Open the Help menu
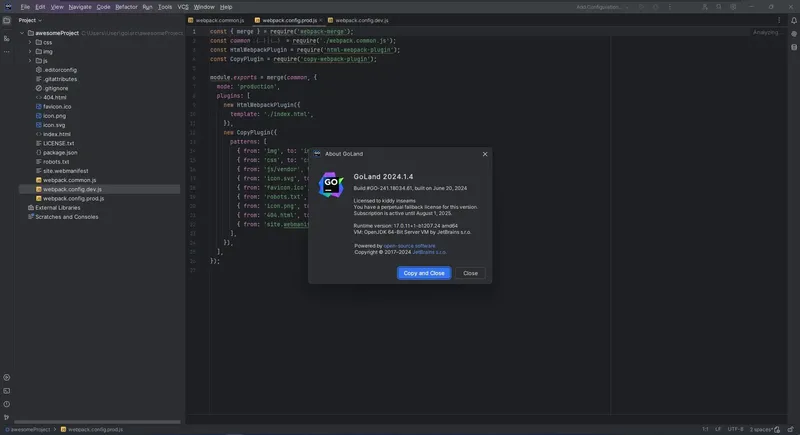Image resolution: width=800 pixels, height=435 pixels. (x=226, y=7)
